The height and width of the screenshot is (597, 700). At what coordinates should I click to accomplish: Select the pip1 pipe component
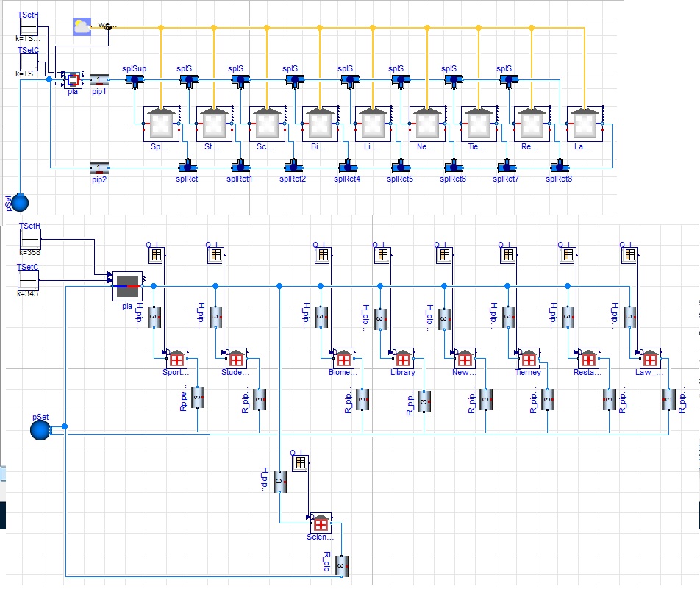[x=99, y=80]
